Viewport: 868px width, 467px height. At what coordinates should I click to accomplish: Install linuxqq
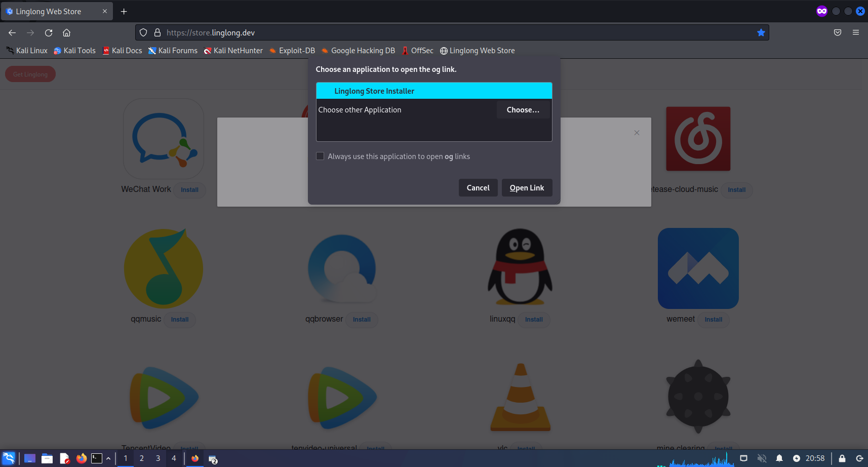pyautogui.click(x=534, y=320)
